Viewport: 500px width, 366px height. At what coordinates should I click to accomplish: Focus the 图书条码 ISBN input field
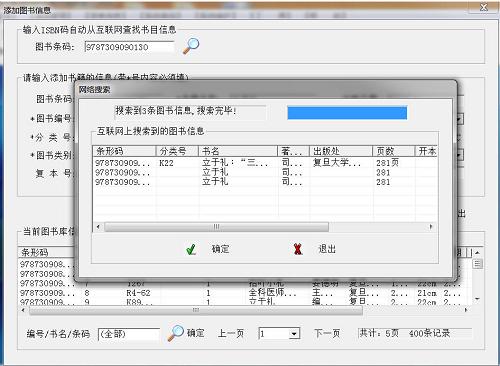coord(129,47)
